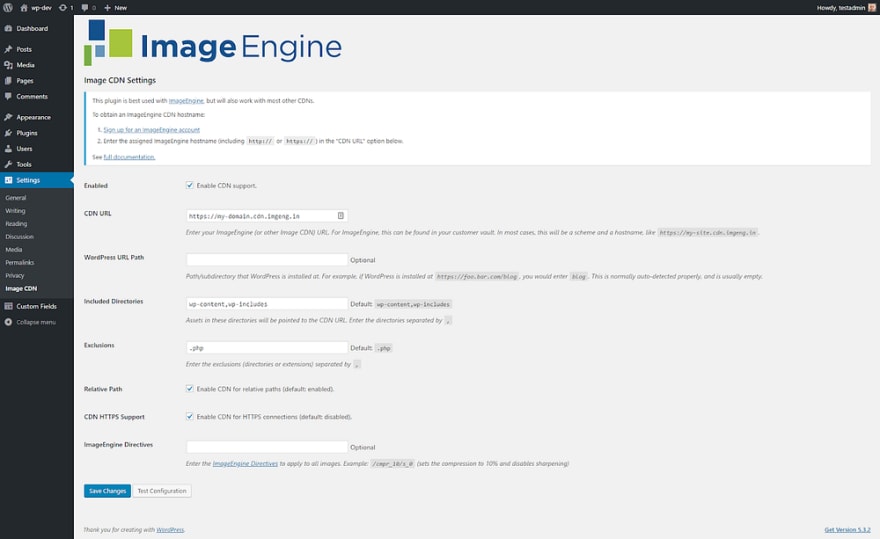Click the Included Directories label
The height and width of the screenshot is (539, 880).
[x=113, y=302]
